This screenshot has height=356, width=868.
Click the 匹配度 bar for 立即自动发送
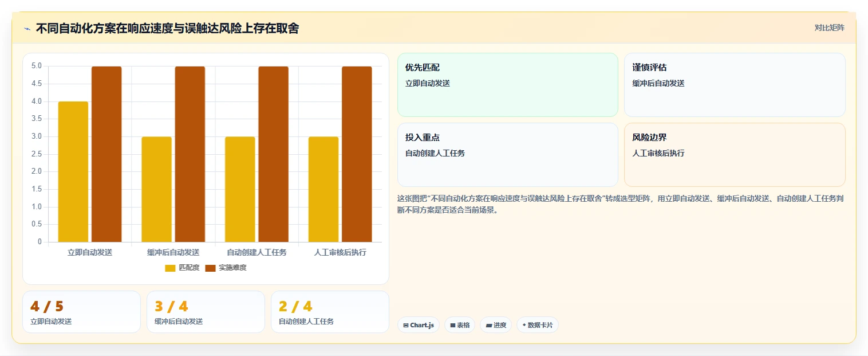73,172
